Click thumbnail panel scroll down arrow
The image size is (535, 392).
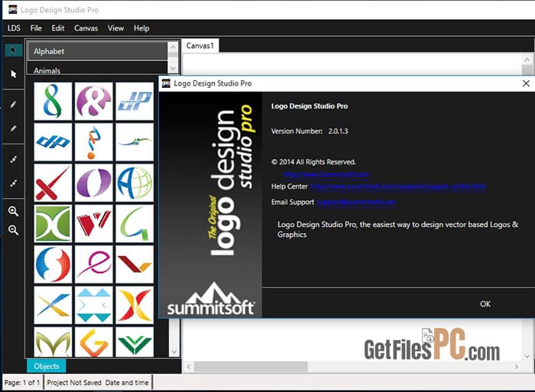174,352
